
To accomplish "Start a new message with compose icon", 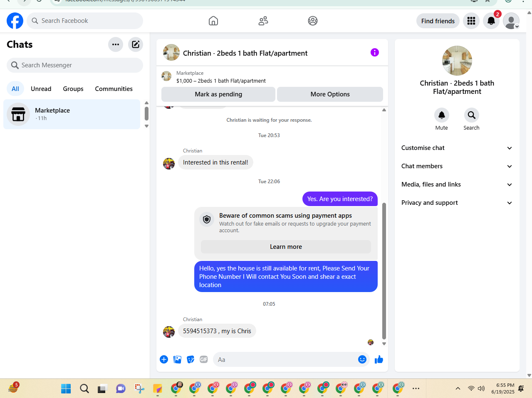I will 136,44.
